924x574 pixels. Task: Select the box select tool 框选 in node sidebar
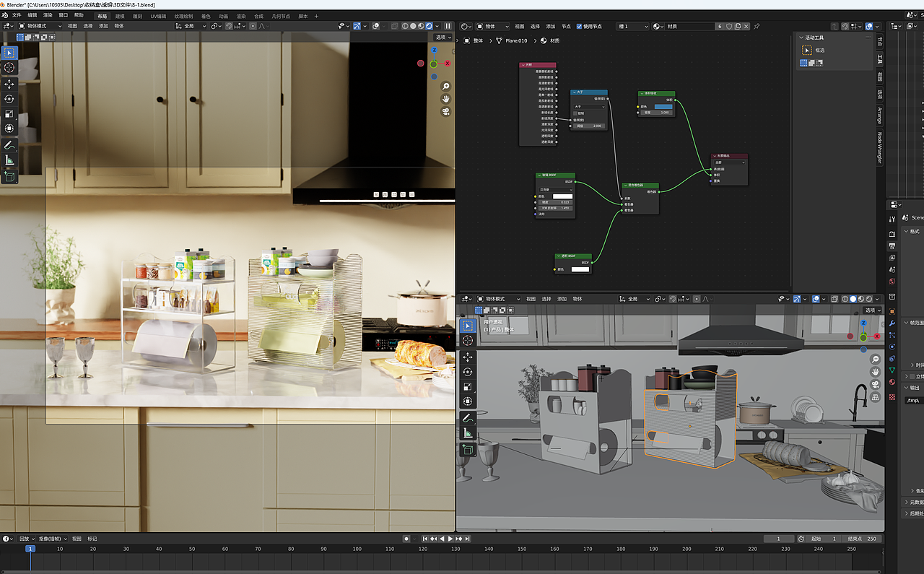coord(807,50)
